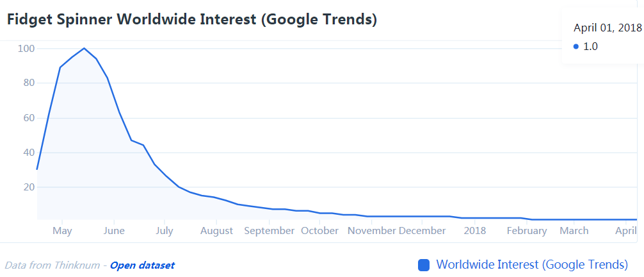Select the February x-axis label
644x277 pixels.
point(526,230)
